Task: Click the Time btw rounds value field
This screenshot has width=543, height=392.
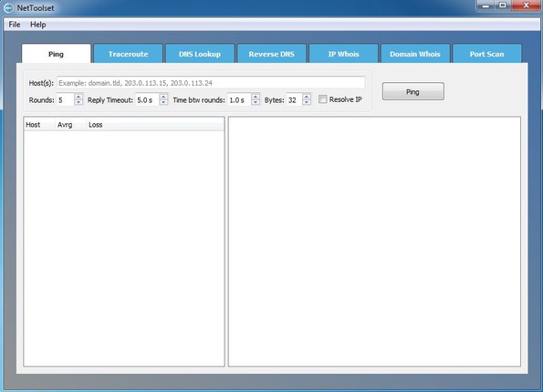Action: (x=239, y=100)
